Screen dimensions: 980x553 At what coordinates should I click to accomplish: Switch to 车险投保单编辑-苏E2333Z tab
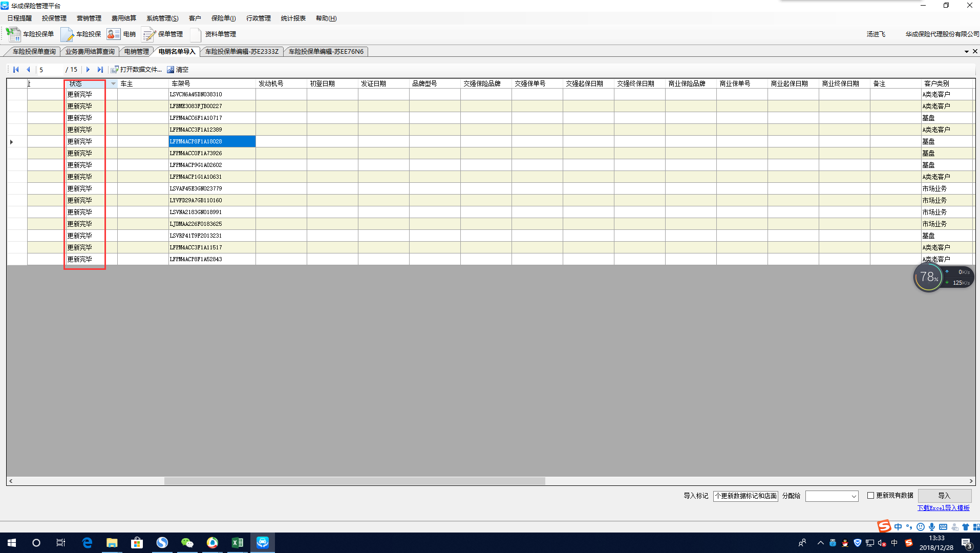coord(242,52)
